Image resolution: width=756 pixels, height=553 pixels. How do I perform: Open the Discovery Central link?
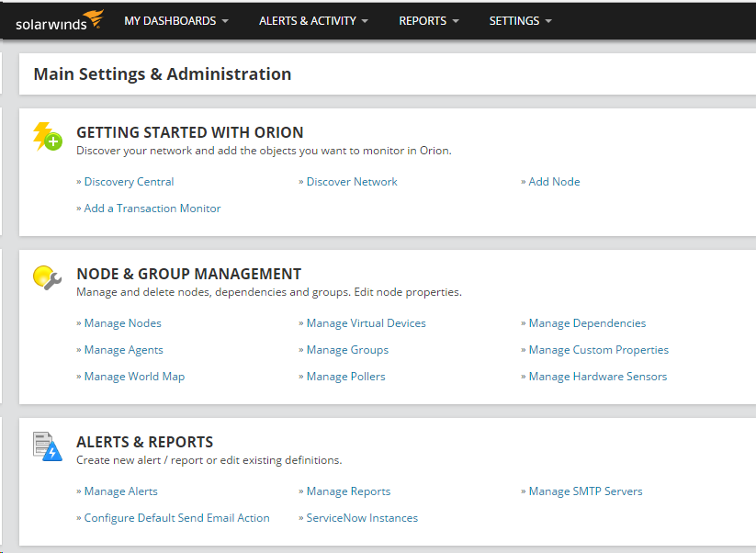point(129,182)
